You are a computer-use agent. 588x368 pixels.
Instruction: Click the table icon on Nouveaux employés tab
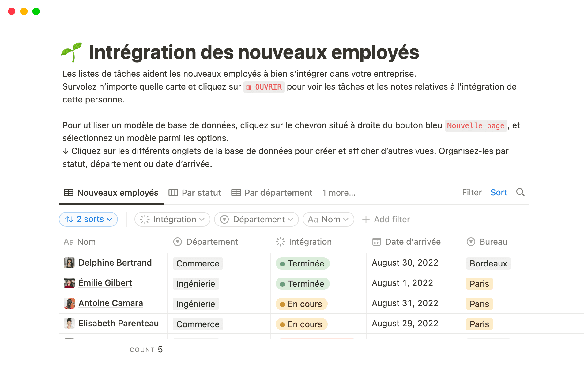pos(69,193)
